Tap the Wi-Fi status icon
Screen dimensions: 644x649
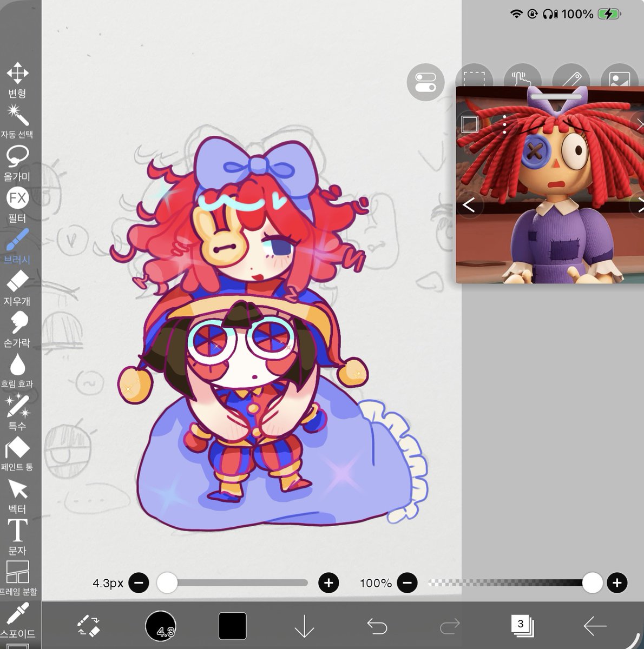coord(517,14)
